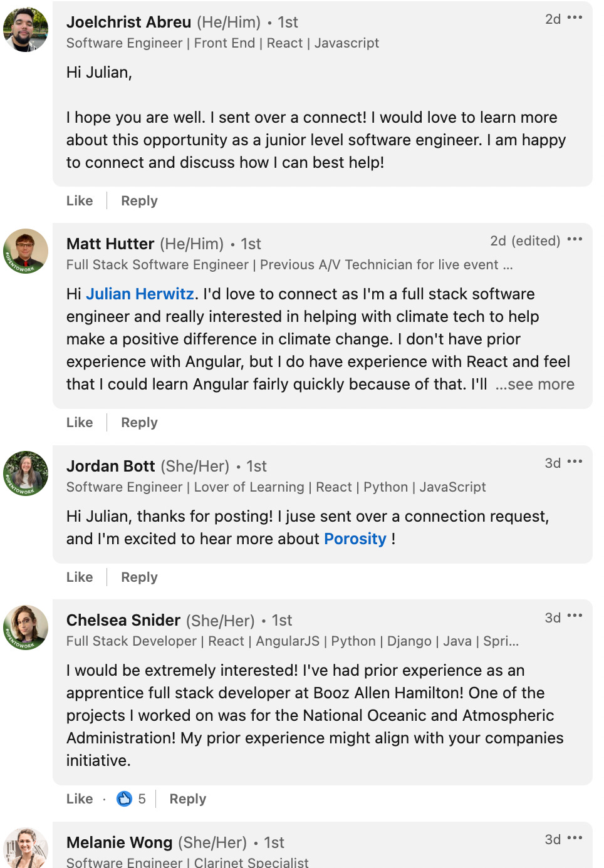Open the Porosity company link

[x=355, y=539]
